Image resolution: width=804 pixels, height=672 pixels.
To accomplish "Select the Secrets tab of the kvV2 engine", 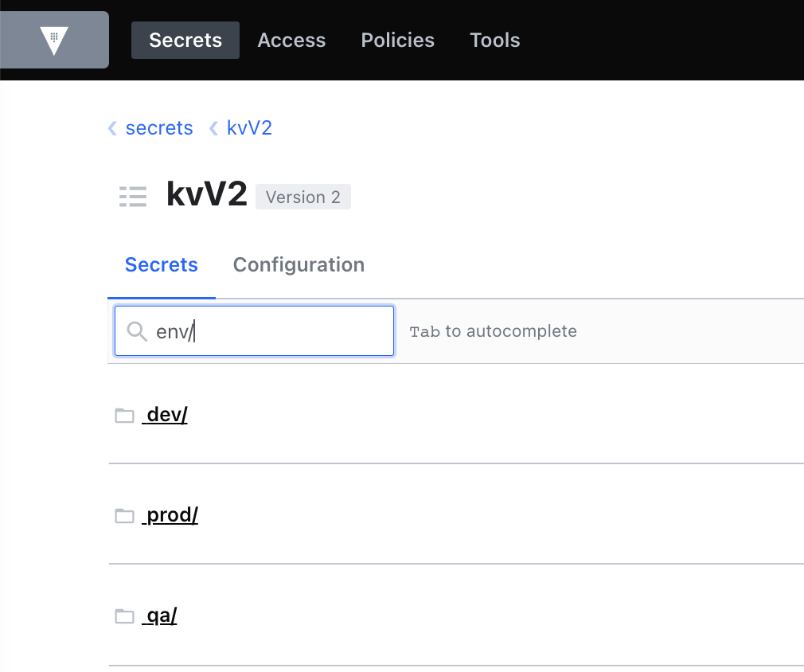I will [x=161, y=264].
